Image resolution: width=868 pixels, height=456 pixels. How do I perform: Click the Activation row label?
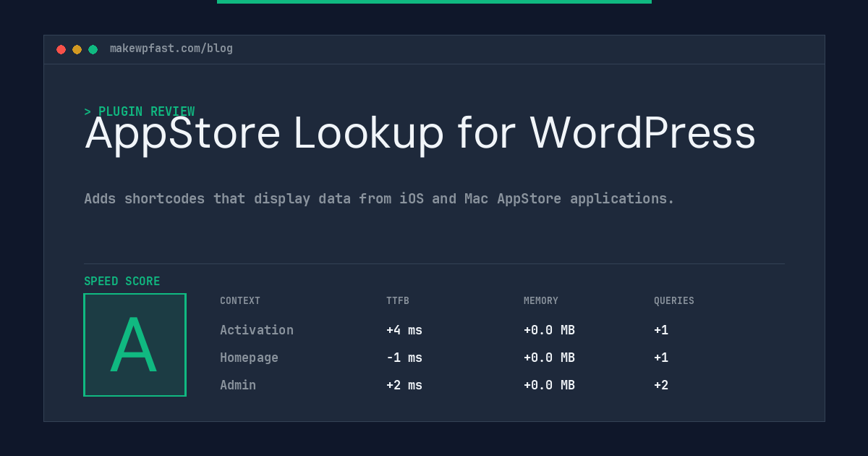click(257, 330)
